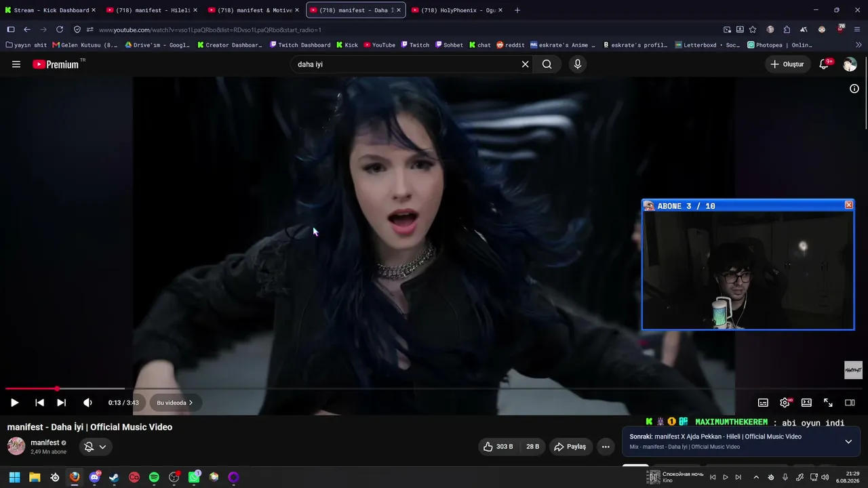Open taskbar volume speaker icon
The height and width of the screenshot is (488, 868).
tap(825, 477)
